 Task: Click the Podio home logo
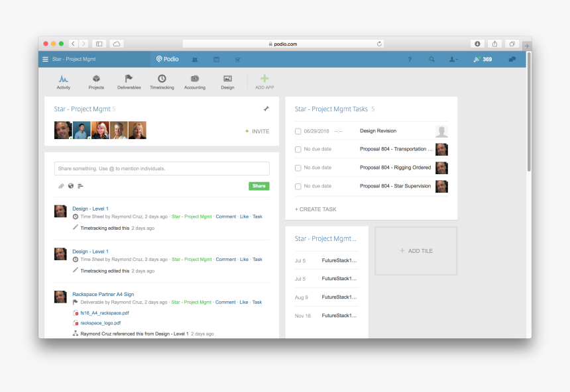tap(168, 59)
